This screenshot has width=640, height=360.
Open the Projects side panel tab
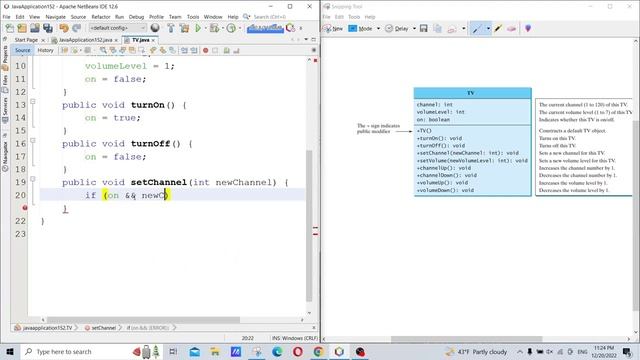5,57
